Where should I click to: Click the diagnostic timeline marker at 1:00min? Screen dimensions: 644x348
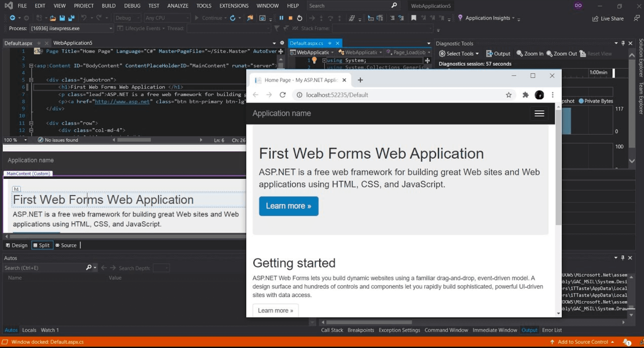pos(613,73)
